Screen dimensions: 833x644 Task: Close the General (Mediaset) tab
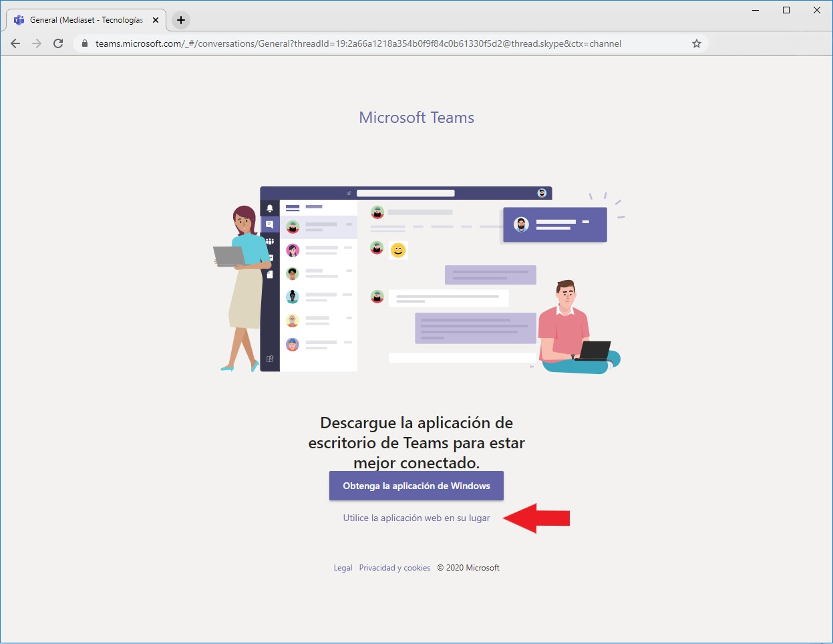point(156,20)
